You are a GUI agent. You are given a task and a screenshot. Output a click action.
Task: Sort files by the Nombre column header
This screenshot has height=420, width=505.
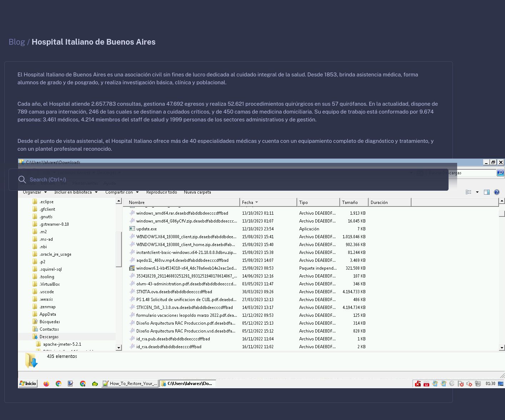click(137, 202)
